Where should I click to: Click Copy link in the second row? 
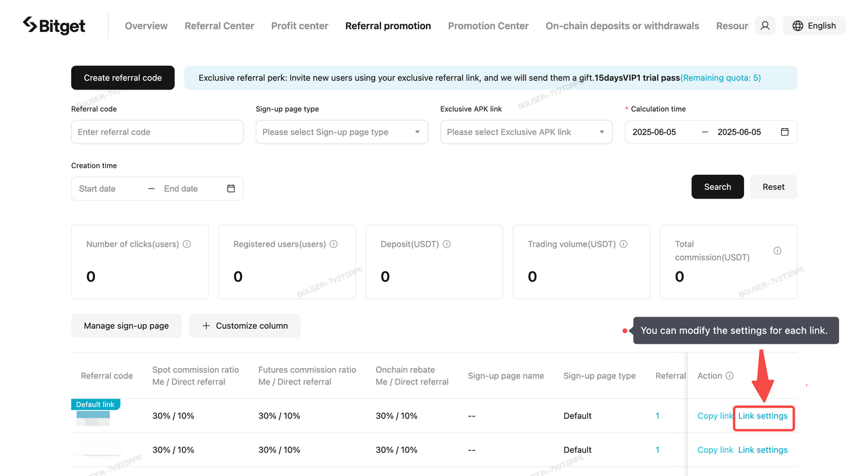[715, 450]
